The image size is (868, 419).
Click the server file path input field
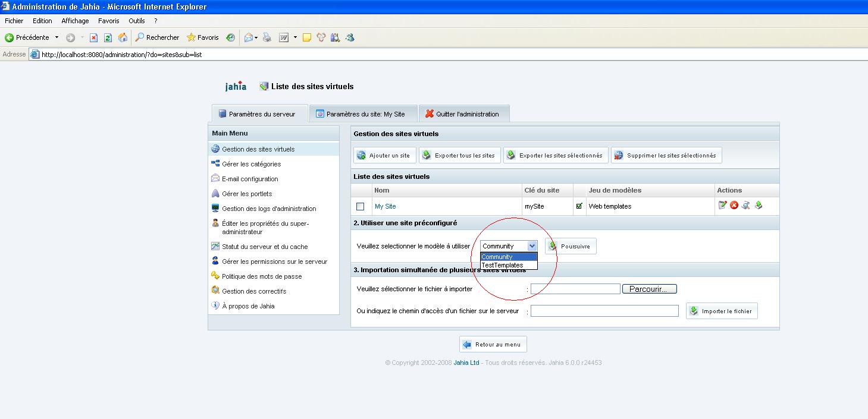pyautogui.click(x=604, y=311)
